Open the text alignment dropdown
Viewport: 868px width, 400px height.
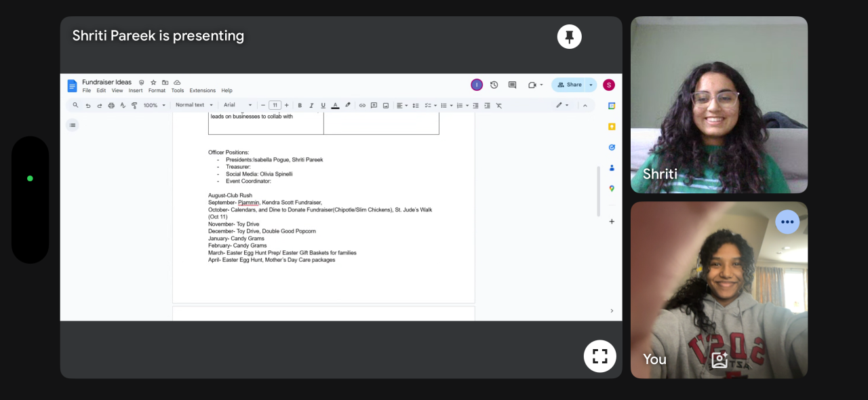(402, 105)
